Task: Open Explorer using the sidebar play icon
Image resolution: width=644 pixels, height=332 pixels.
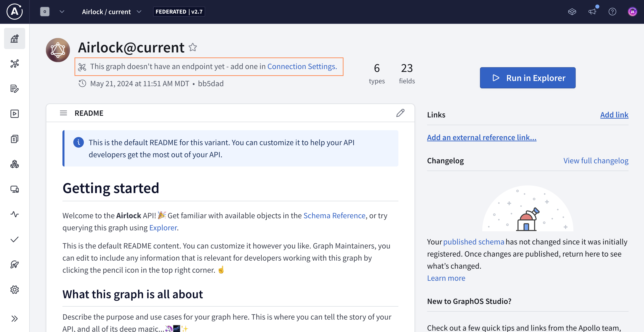Action: pos(14,114)
